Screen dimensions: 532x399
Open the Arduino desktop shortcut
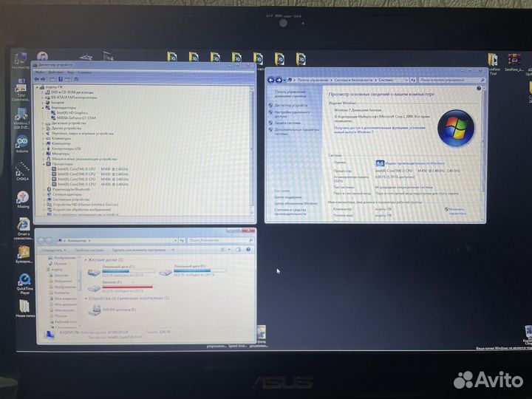22,143
